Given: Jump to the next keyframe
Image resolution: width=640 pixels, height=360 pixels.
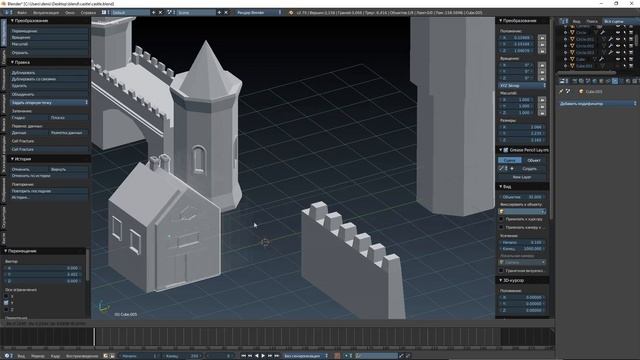Looking at the screenshot, I should (270, 356).
